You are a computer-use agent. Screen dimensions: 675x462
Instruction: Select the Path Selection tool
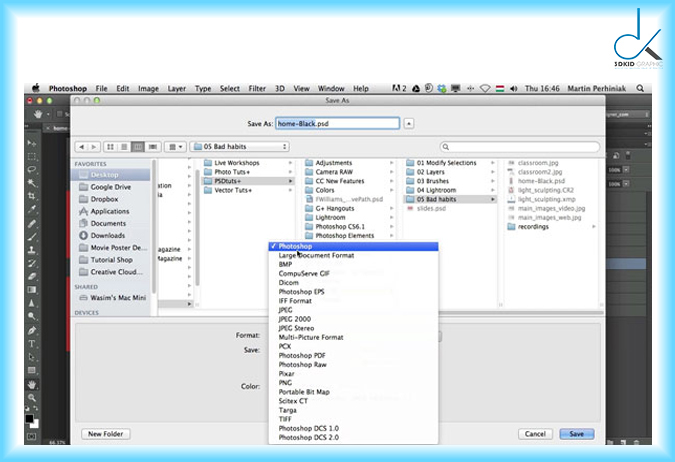coord(31,357)
